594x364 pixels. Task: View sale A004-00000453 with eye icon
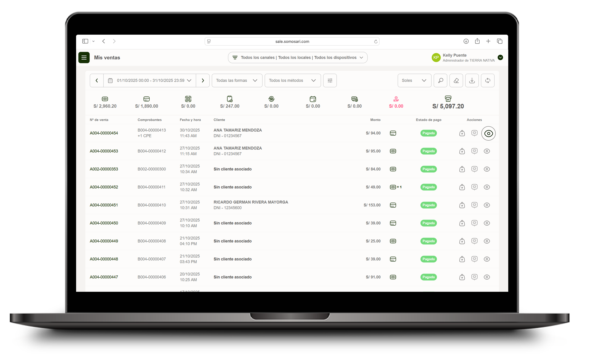[x=487, y=151]
